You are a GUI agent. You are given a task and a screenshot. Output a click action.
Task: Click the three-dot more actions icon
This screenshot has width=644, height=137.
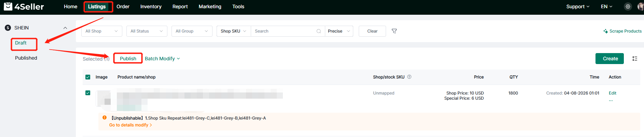click(x=611, y=101)
